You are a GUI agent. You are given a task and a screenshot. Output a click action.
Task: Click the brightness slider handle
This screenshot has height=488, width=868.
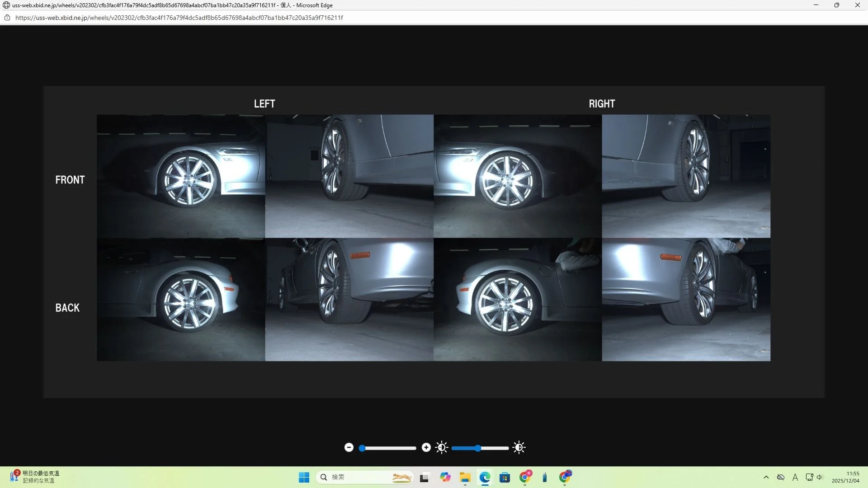pos(478,448)
